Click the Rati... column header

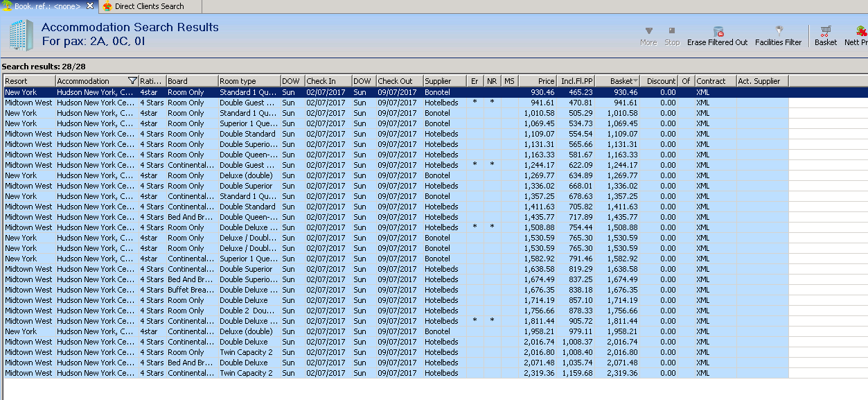pos(152,81)
